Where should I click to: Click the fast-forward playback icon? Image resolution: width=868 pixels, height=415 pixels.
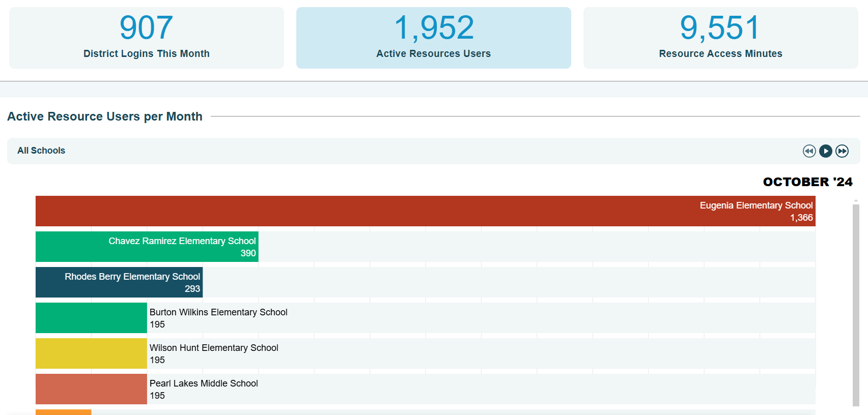click(x=842, y=151)
